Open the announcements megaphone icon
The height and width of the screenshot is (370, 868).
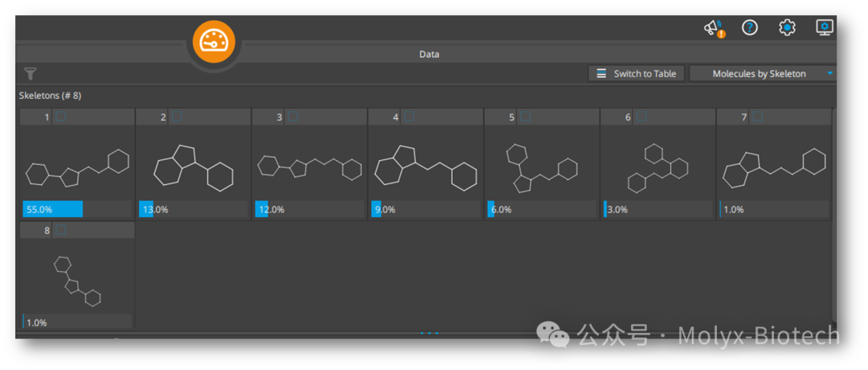[x=714, y=28]
